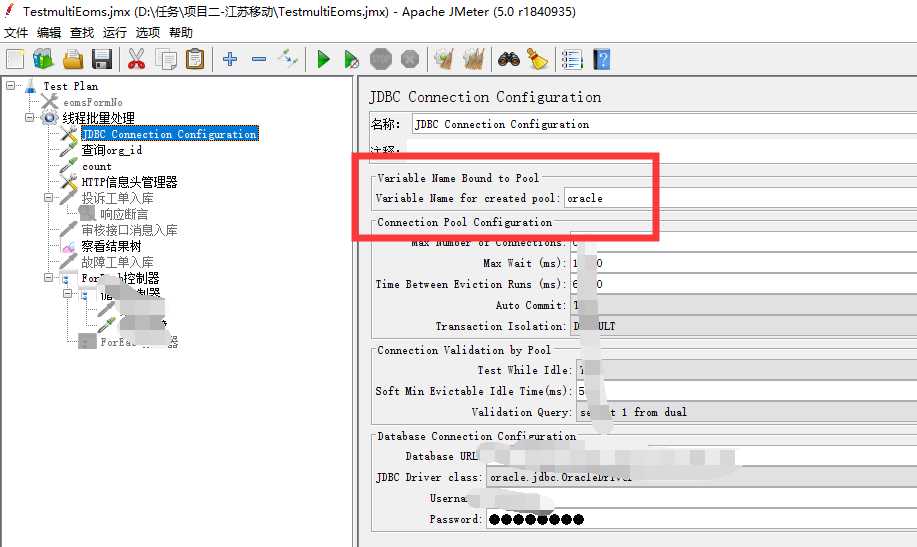Select HTTP信息头管理器 in tree
The width and height of the screenshot is (917, 547).
coord(129,183)
